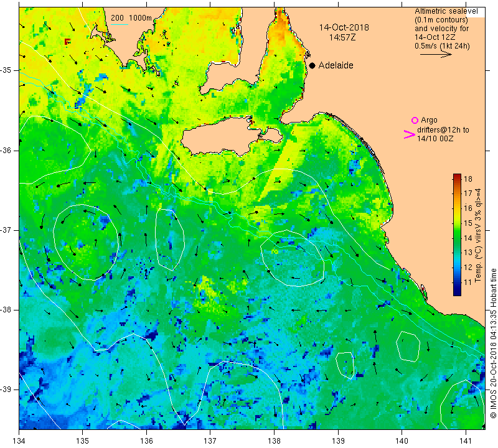Viewport: 498px width, 448px height.
Task: Click the '0.5m/s (1kt 24h)' scale text
Action: click(x=442, y=46)
